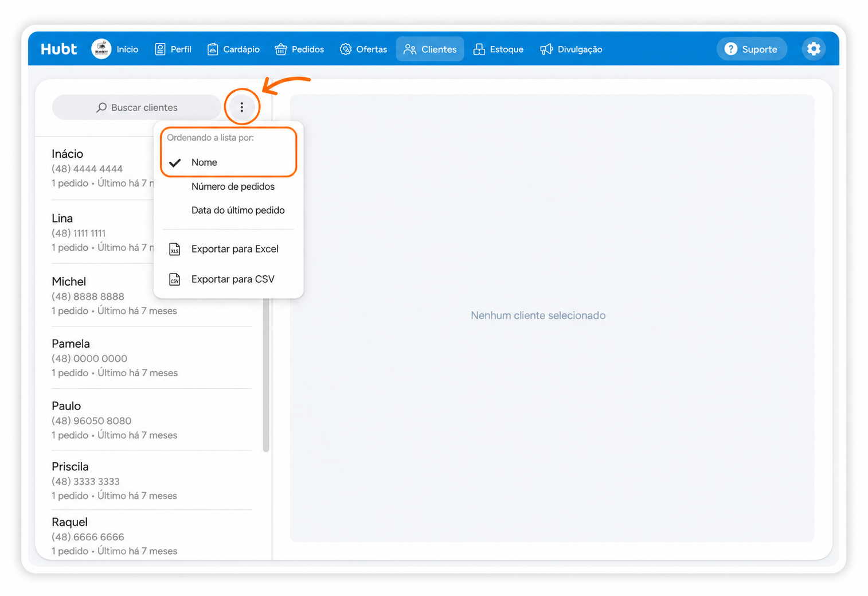Click the client list scrollbar

(265, 375)
